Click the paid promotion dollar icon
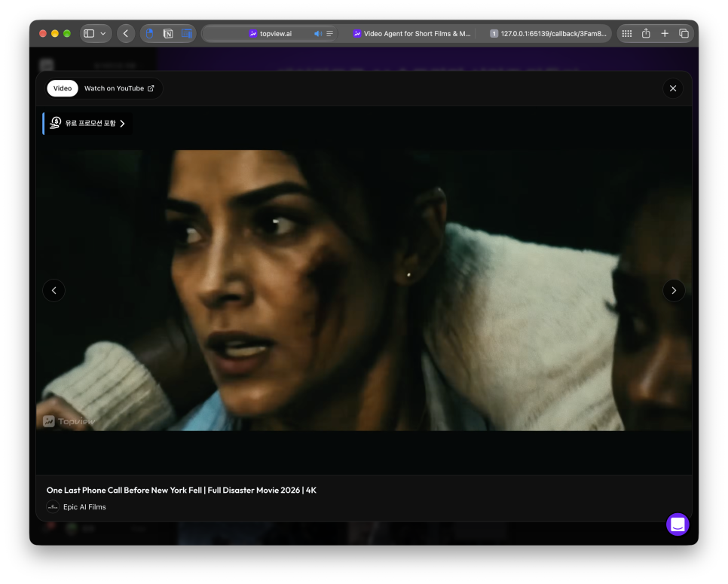This screenshot has height=584, width=728. [55, 123]
